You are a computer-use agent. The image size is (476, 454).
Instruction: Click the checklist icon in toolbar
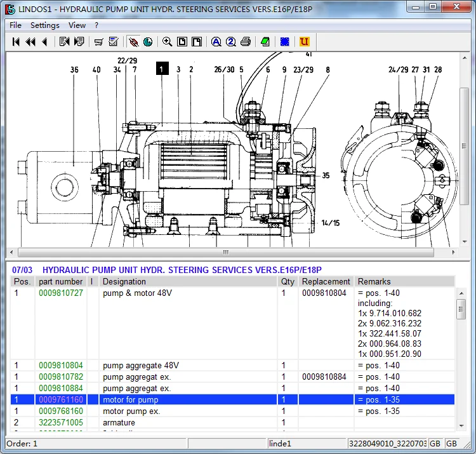coord(114,42)
